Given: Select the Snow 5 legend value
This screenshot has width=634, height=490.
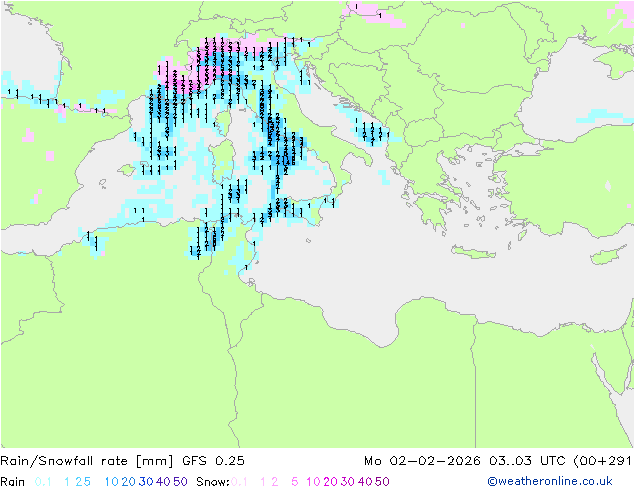Looking at the screenshot, I should coord(294,482).
